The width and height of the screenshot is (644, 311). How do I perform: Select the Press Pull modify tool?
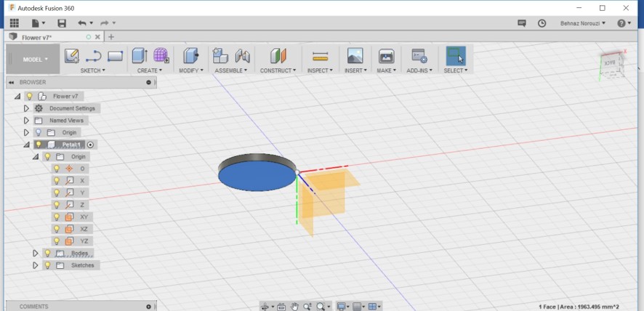[191, 55]
